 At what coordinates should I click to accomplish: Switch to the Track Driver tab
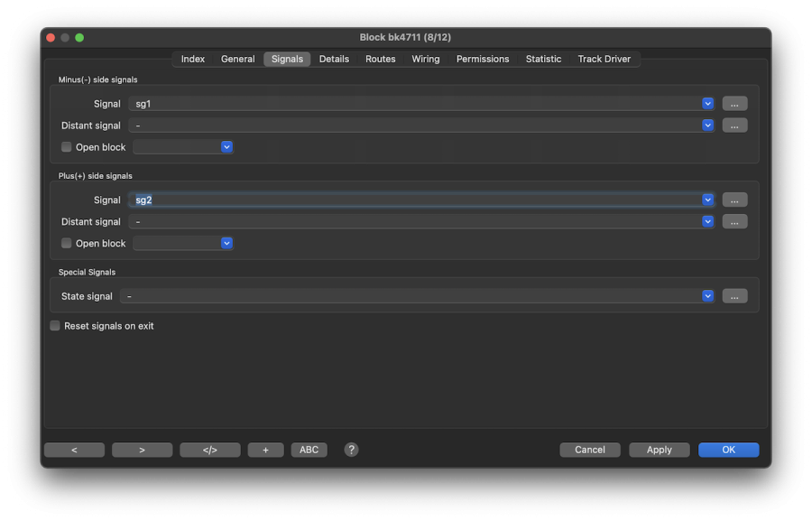604,59
